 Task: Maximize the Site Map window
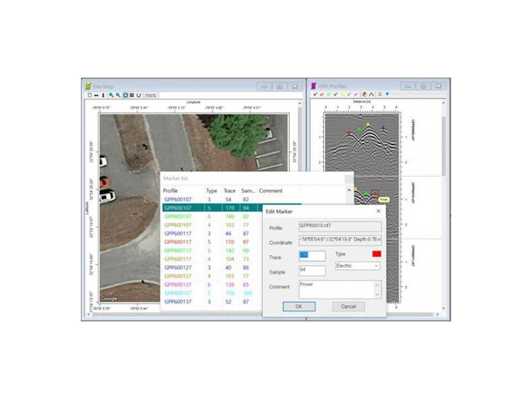(x=279, y=86)
